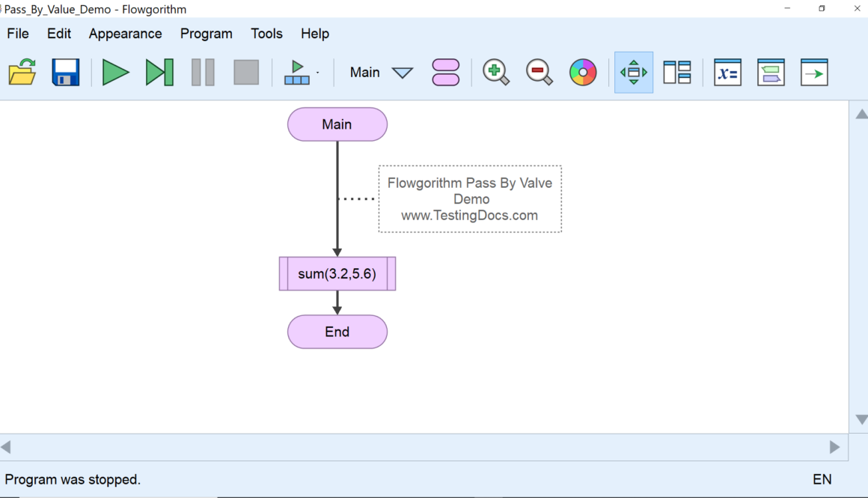Restore down the Flowgorithm window
Screen dimensions: 868x498
(822, 8)
